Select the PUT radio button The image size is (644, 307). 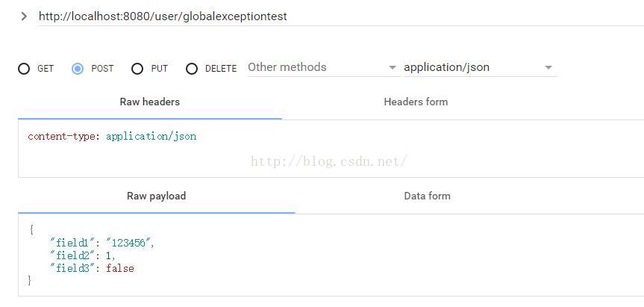pyautogui.click(x=137, y=69)
